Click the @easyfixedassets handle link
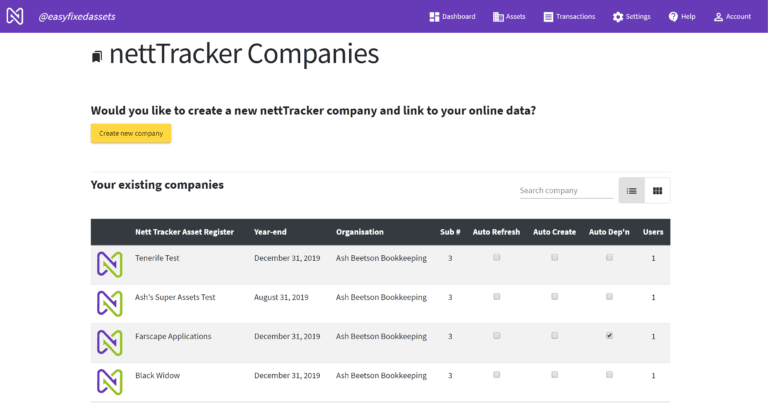 77,17
